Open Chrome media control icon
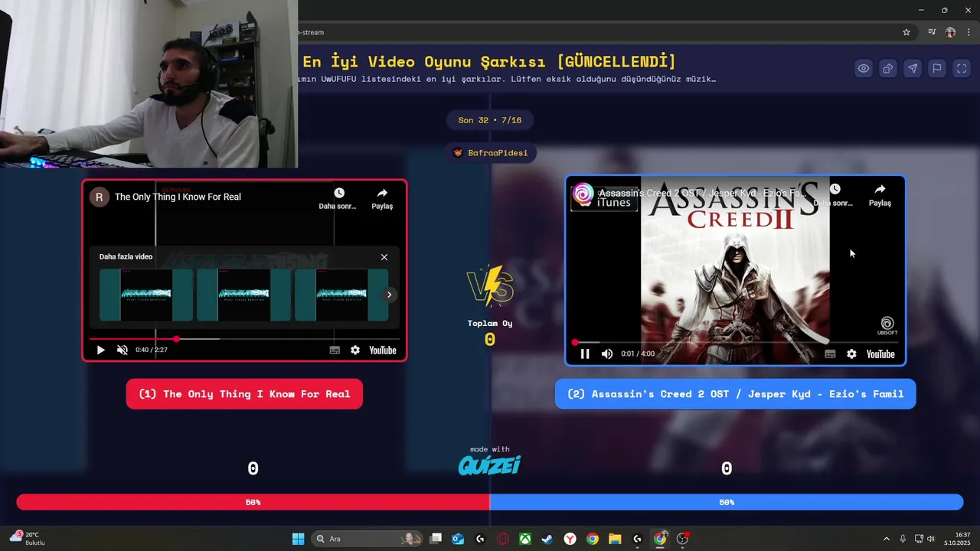 [932, 32]
